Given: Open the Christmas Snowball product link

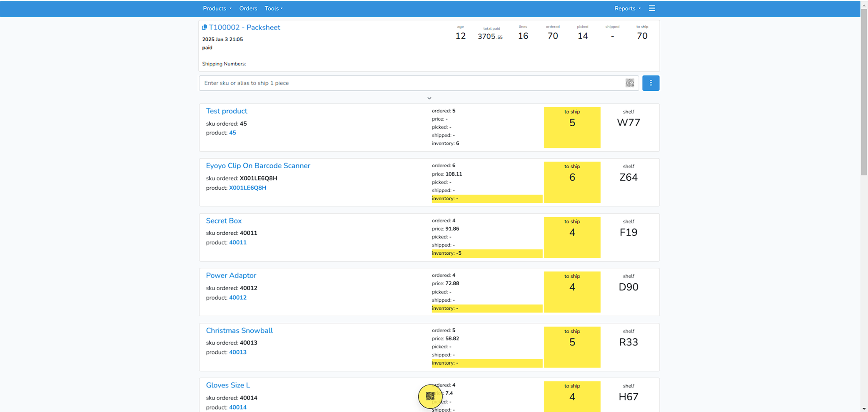Looking at the screenshot, I should (x=239, y=330).
